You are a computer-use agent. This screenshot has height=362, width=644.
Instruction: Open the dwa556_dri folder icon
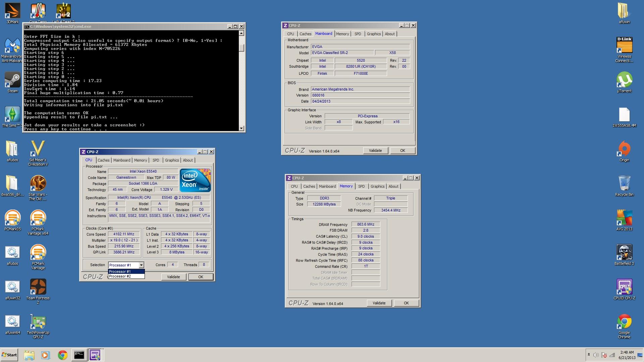click(12, 186)
